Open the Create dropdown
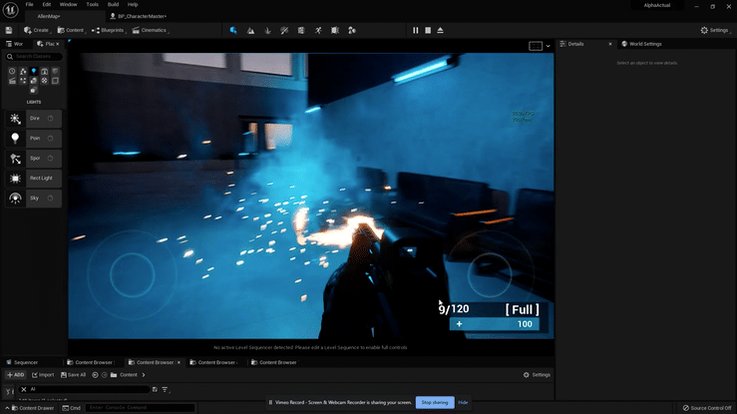 (x=37, y=30)
